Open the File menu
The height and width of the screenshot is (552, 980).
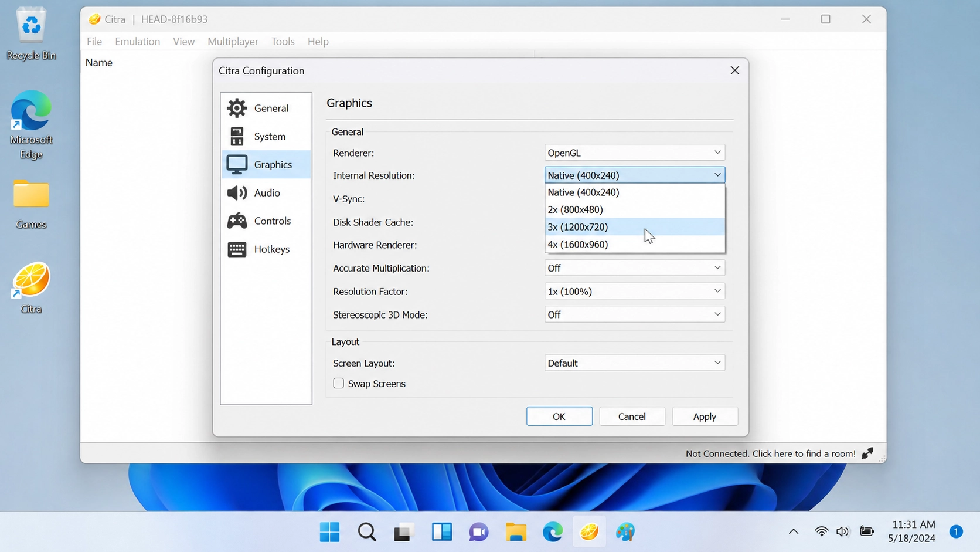[x=94, y=41]
